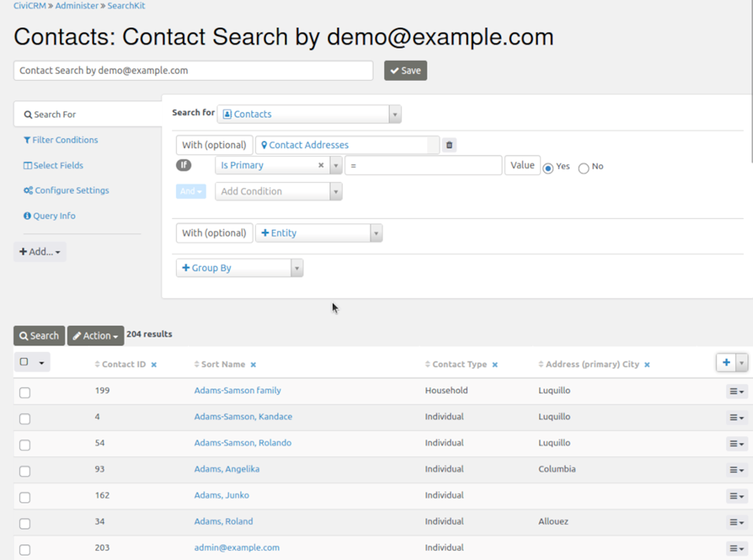Select the Yes radio button for Is Primary

click(x=547, y=166)
